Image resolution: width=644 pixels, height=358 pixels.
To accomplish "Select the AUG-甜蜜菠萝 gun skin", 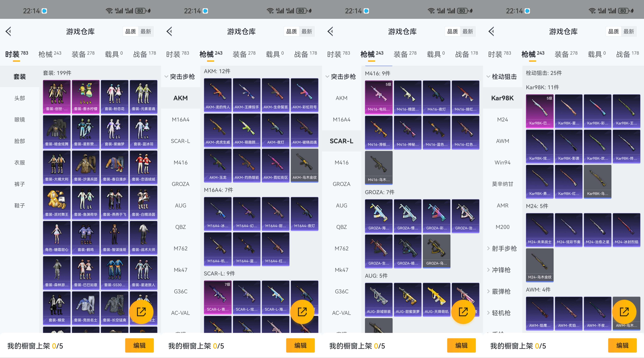I will [x=408, y=300].
